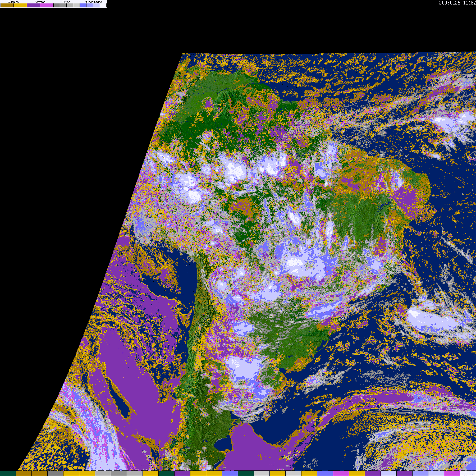Screen dimensions: 476x476
Task: Click the Cúmulos legend label
Action: [x=13, y=2]
